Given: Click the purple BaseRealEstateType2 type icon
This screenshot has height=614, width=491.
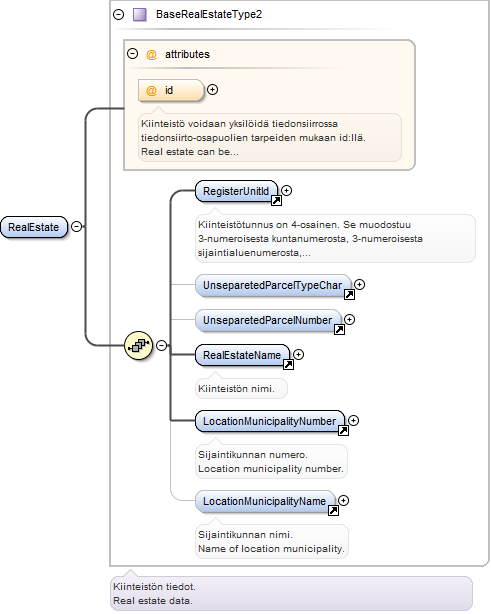Looking at the screenshot, I should pos(140,14).
